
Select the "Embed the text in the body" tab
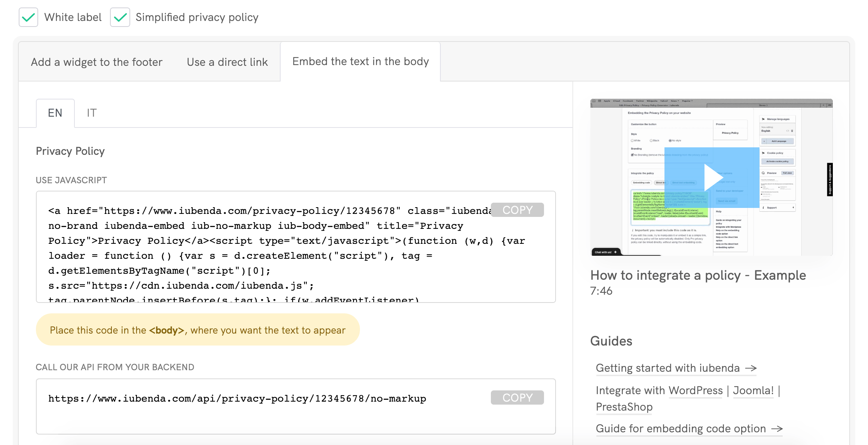[x=361, y=61]
